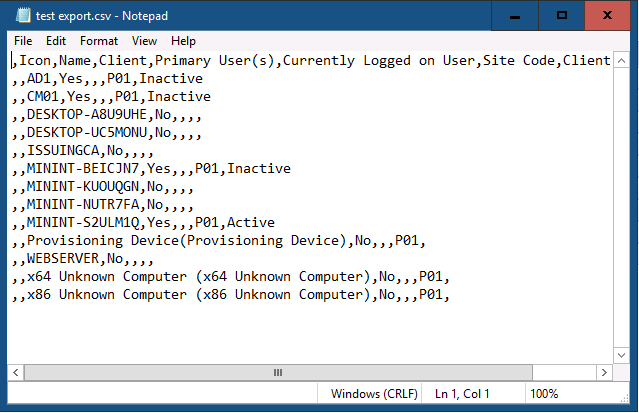The height and width of the screenshot is (413, 639).
Task: Open the Edit menu
Action: tap(56, 41)
